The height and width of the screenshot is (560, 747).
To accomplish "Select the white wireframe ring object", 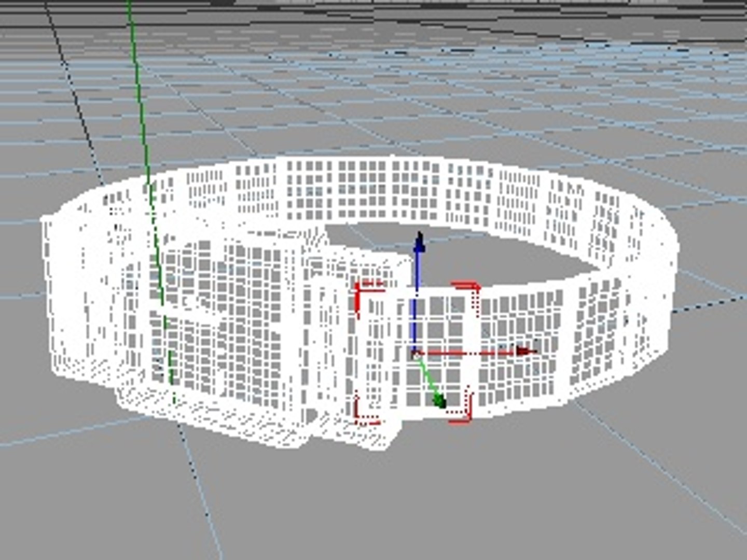I will (359, 302).
